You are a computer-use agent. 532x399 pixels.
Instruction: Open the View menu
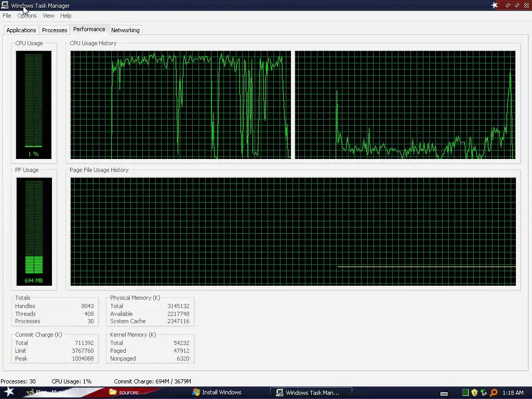[48, 16]
